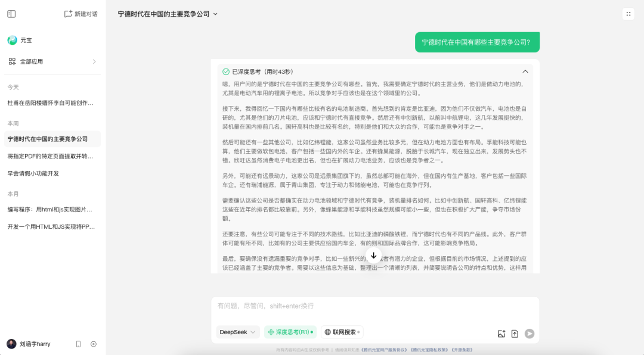Click the file upload icon in input bar

point(515,334)
